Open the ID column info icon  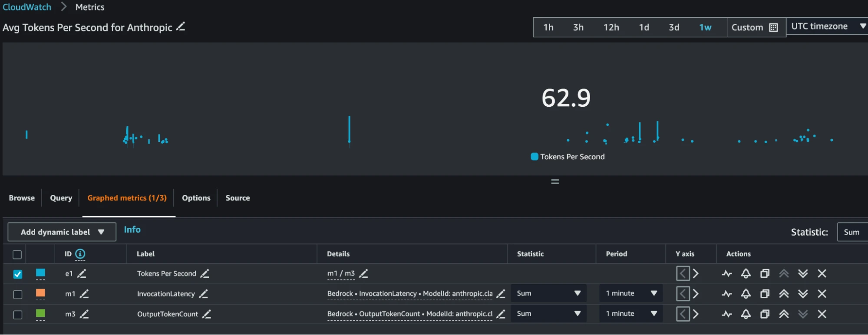[80, 254]
